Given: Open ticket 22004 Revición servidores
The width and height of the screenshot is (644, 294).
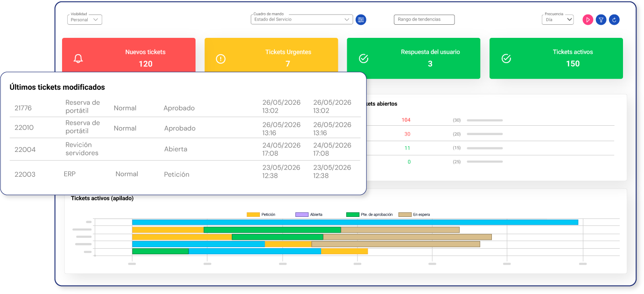Looking at the screenshot, I should tap(185, 149).
